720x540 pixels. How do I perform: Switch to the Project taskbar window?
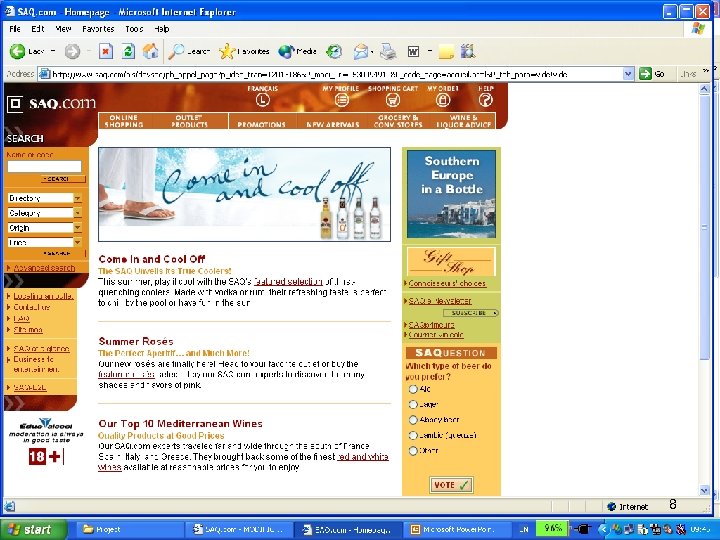click(x=129, y=529)
